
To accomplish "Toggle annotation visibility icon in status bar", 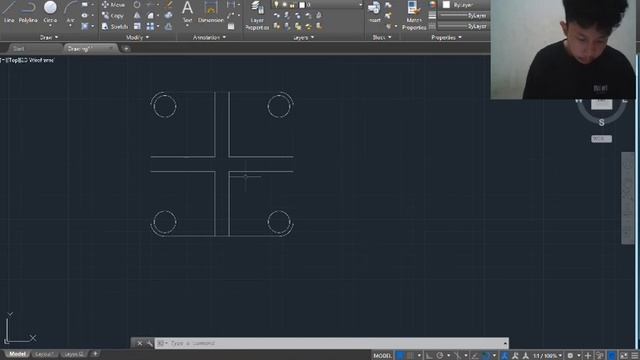I will (505, 356).
